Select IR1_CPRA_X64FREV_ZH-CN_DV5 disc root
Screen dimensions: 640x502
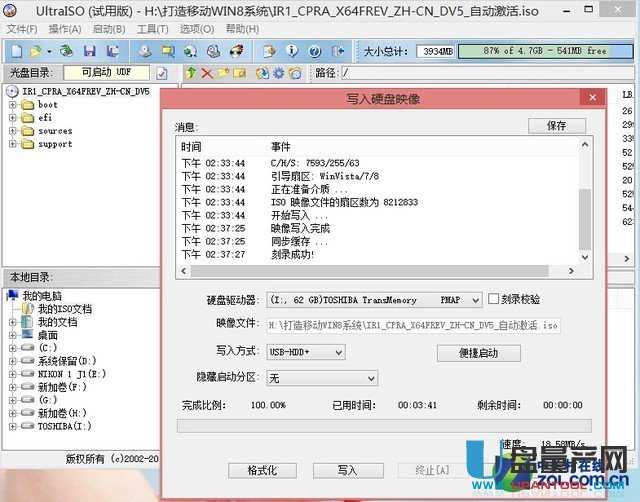click(x=86, y=91)
